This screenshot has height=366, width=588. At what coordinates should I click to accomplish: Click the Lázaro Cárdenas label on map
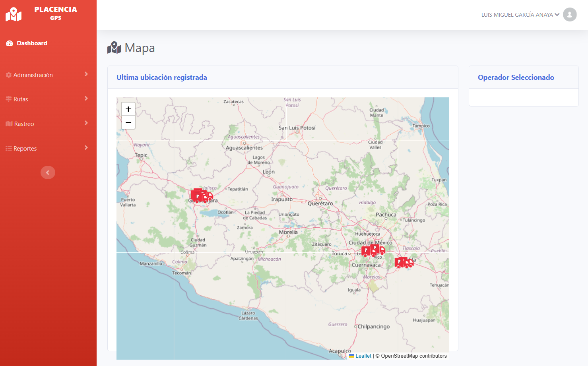pyautogui.click(x=248, y=316)
